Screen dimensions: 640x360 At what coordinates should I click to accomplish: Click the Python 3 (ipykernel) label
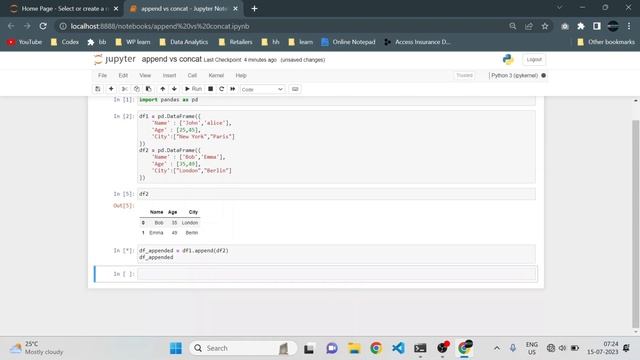point(514,76)
